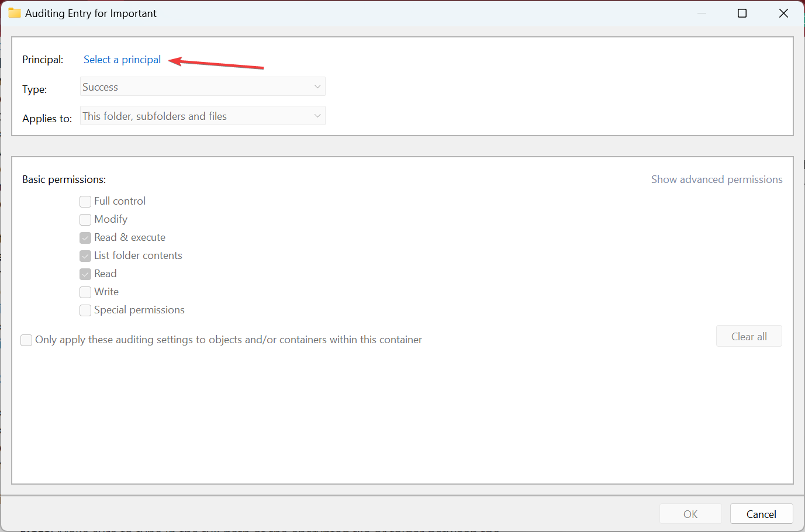
Task: Check the Modify permission box
Action: pyautogui.click(x=85, y=220)
